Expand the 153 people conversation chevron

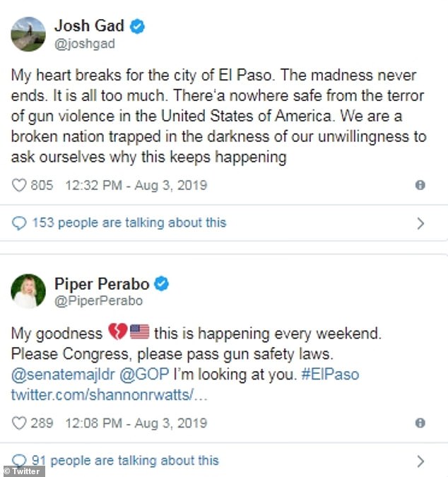tap(420, 223)
